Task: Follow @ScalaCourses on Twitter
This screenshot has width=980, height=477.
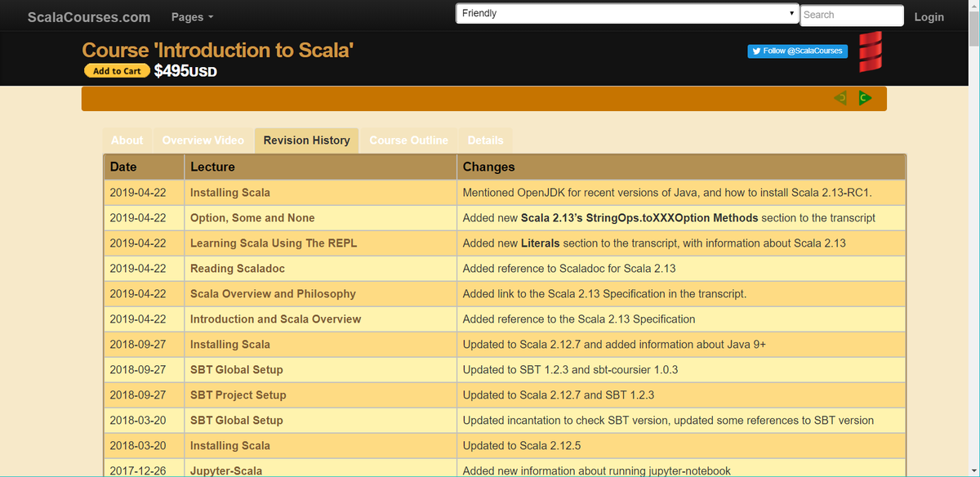Action: coord(798,51)
